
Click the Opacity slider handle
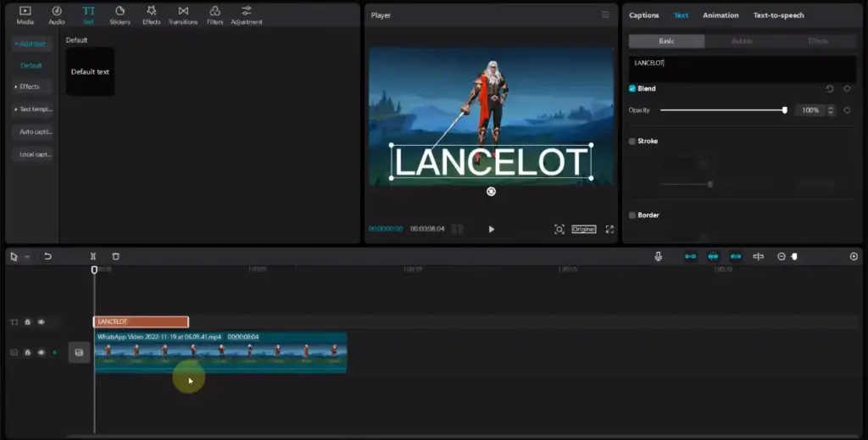click(784, 110)
